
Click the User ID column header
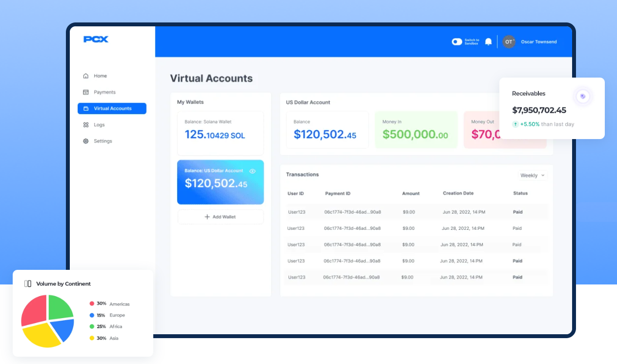click(296, 194)
